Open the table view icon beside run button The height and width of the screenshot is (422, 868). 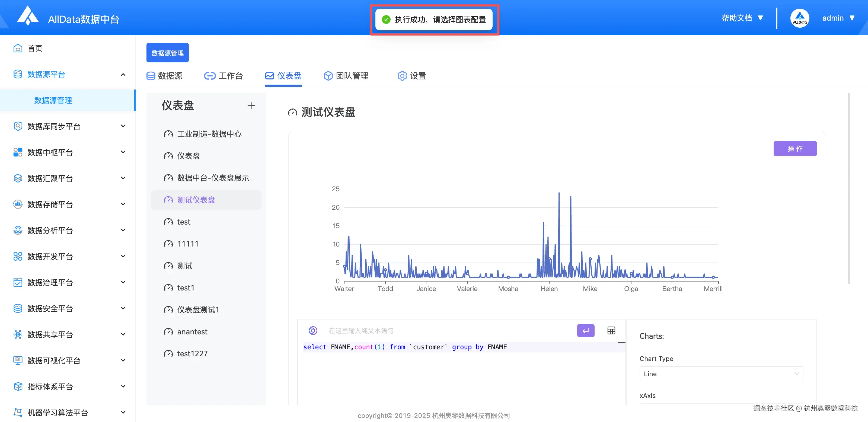click(611, 330)
